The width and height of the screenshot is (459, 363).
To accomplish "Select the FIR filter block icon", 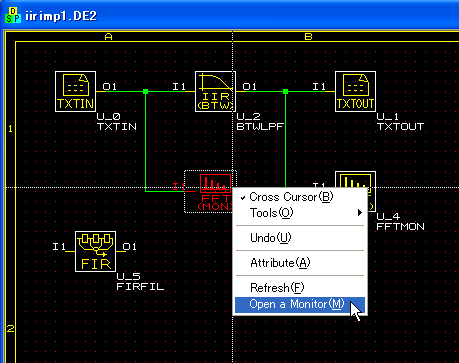I will coord(95,251).
